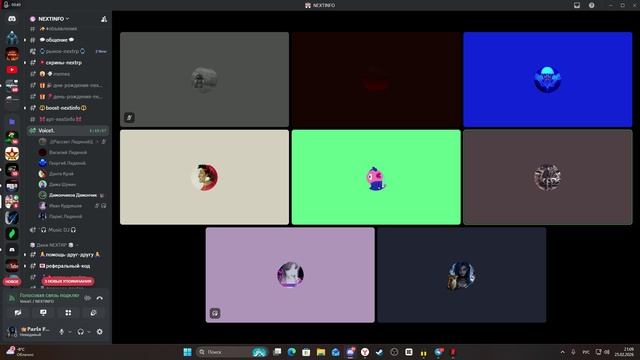
Task: Select the dark red participant video tile
Action: pyautogui.click(x=376, y=80)
